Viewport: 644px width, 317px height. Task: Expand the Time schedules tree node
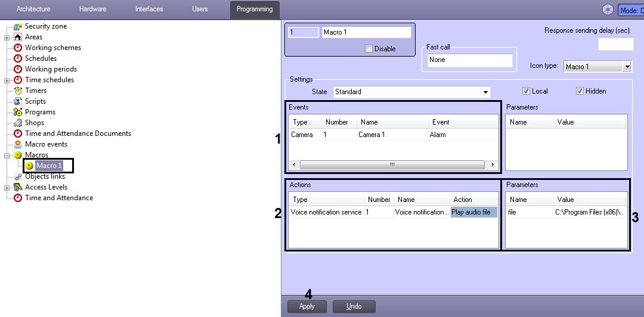click(7, 80)
